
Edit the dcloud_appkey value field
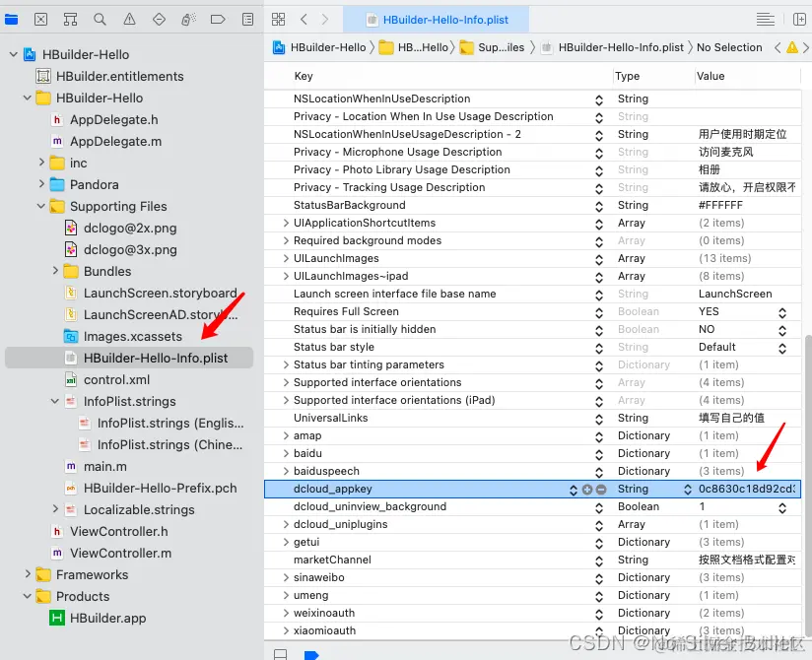pos(747,490)
